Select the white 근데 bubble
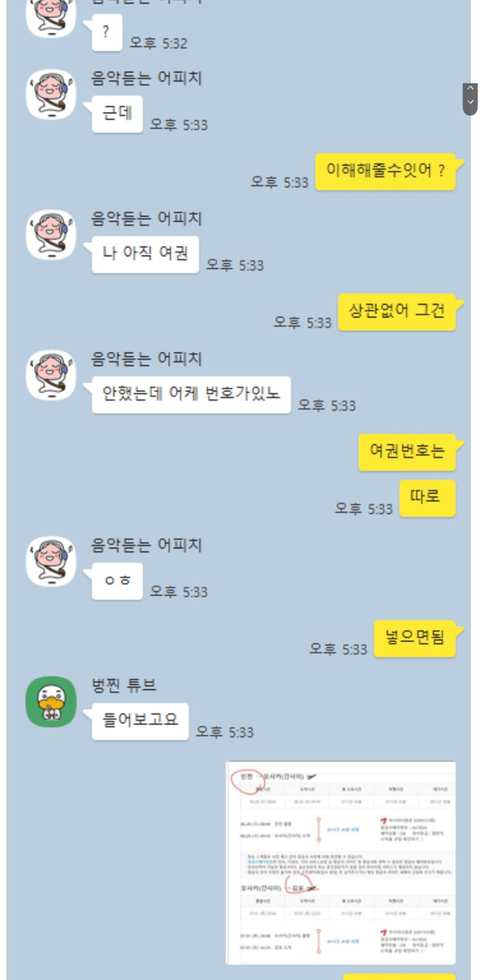 (x=117, y=114)
